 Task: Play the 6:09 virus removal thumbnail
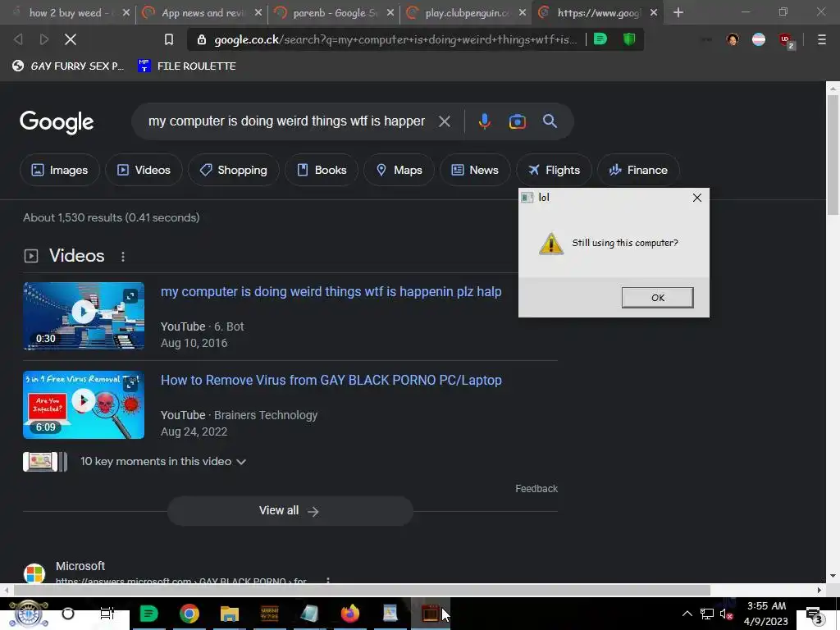(84, 405)
